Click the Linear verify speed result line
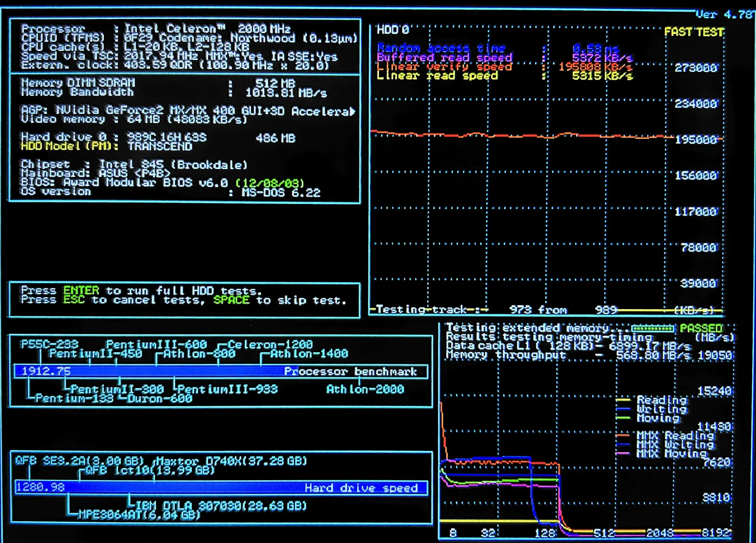Screen dimensions: 756x543 point(504,67)
